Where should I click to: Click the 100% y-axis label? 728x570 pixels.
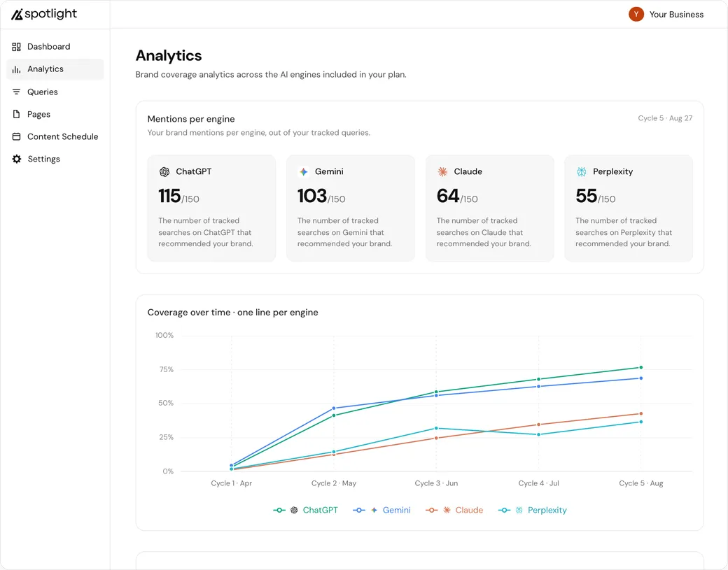point(164,335)
